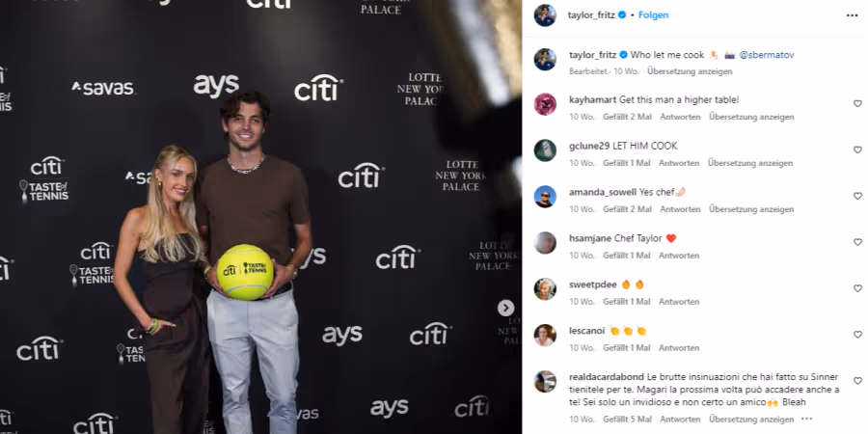The image size is (868, 434).
Task: Open the three-dot more options menu
Action: point(852,15)
